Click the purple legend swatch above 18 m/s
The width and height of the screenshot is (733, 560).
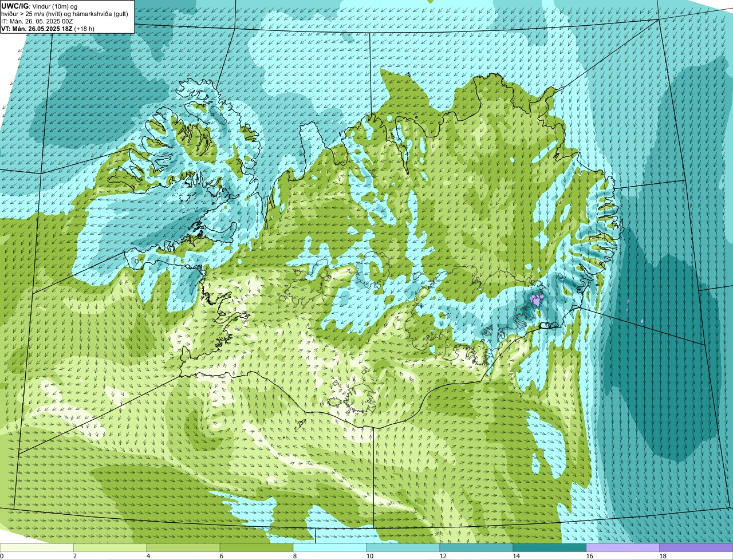[696, 548]
